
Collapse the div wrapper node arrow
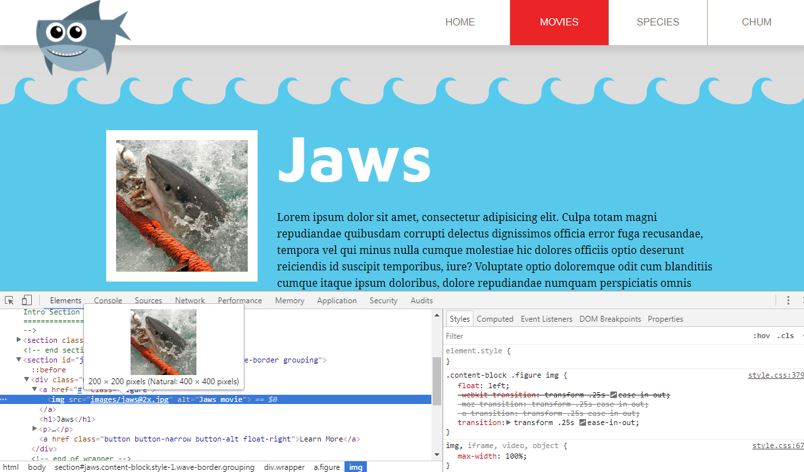[x=28, y=379]
